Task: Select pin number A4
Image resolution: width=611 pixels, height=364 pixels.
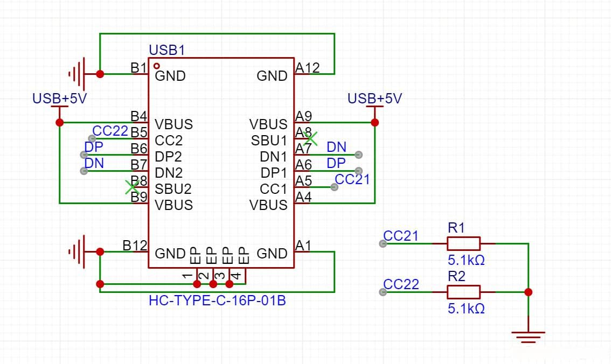Action: pyautogui.click(x=303, y=197)
